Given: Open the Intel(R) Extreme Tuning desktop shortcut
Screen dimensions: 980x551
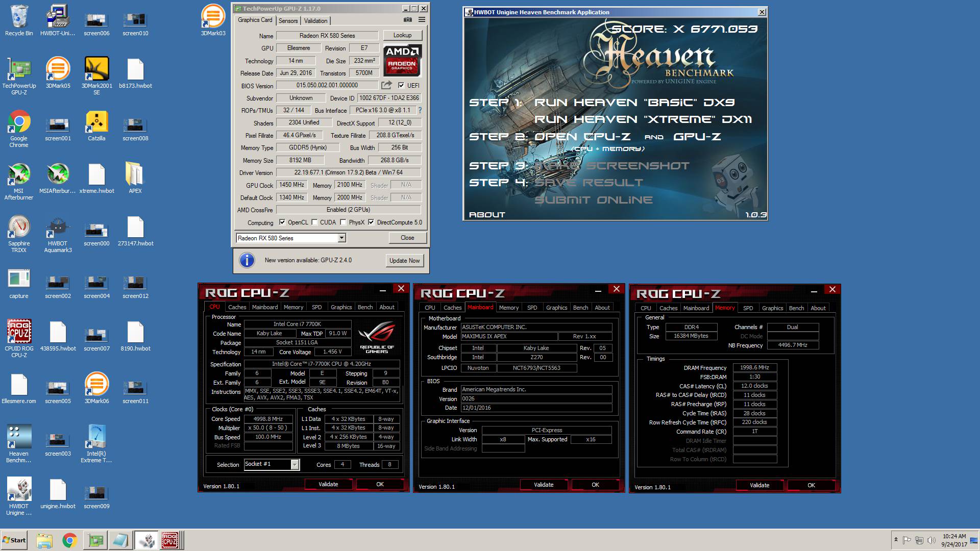Looking at the screenshot, I should point(96,444).
